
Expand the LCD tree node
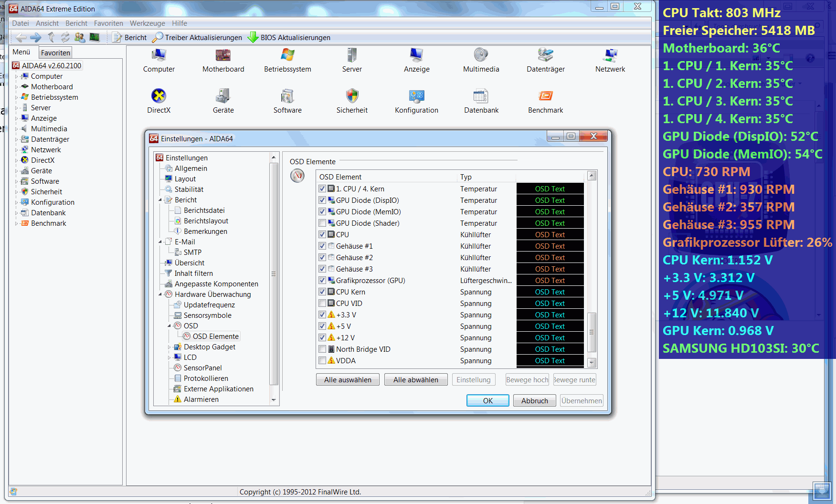(x=169, y=357)
